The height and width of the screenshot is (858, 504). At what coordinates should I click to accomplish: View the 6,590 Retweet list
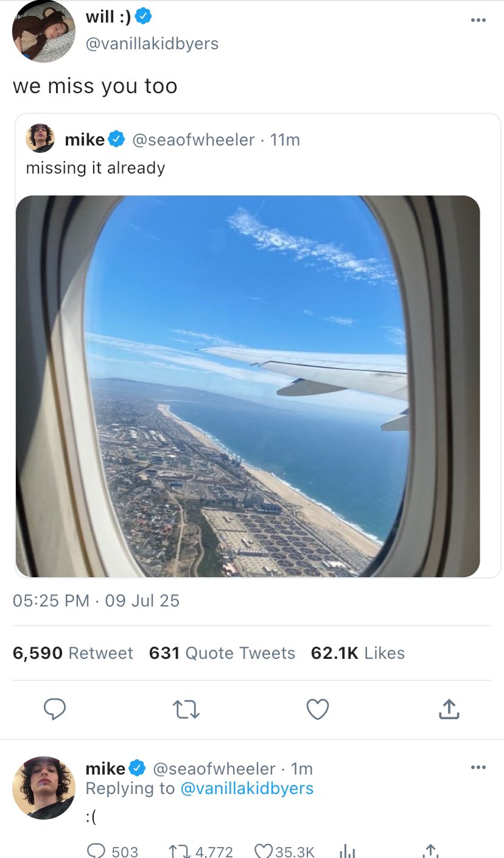72,653
